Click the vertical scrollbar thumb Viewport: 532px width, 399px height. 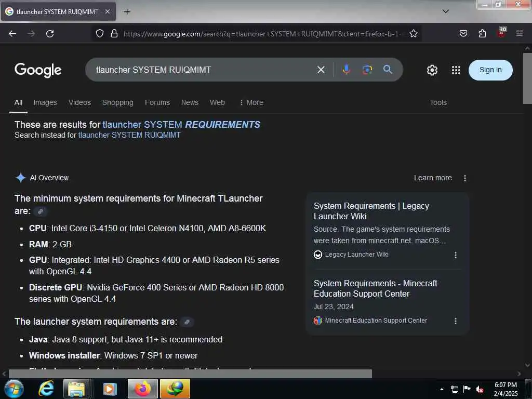coord(527,78)
